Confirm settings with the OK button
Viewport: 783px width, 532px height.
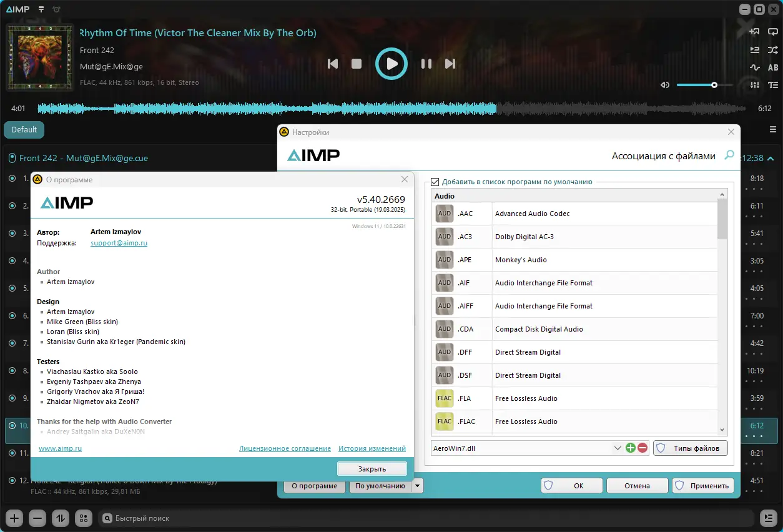(x=572, y=486)
